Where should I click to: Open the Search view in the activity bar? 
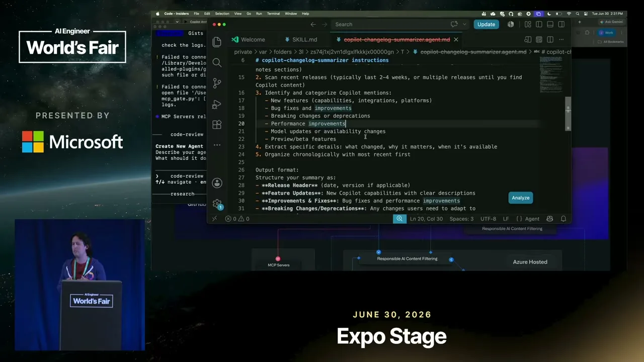click(x=217, y=62)
